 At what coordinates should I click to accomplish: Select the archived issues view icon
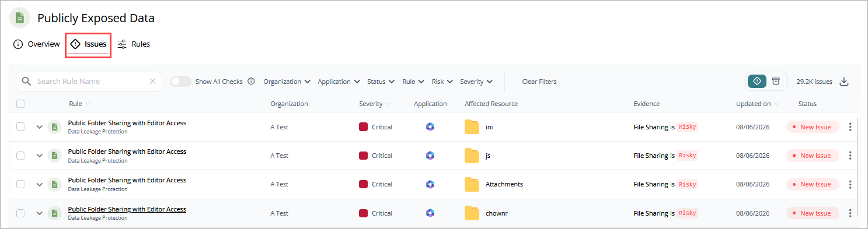tap(776, 81)
